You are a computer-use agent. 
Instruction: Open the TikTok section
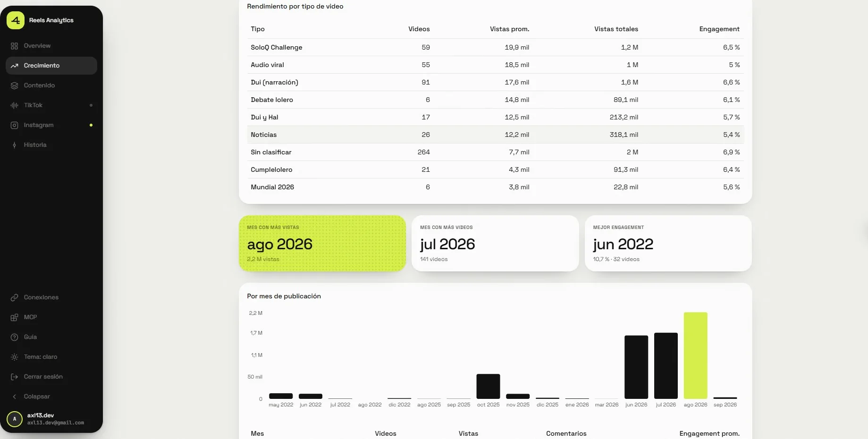[x=51, y=105]
